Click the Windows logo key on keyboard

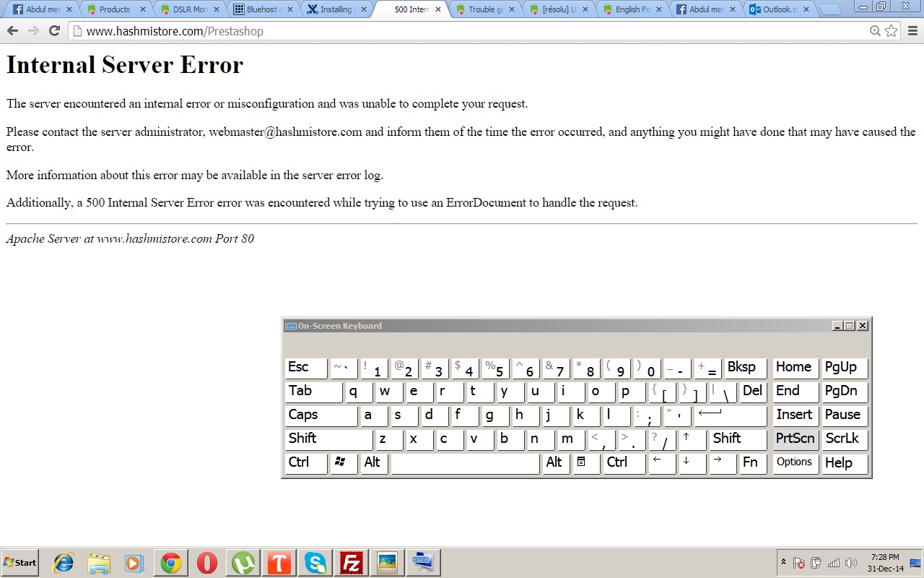[x=344, y=463]
